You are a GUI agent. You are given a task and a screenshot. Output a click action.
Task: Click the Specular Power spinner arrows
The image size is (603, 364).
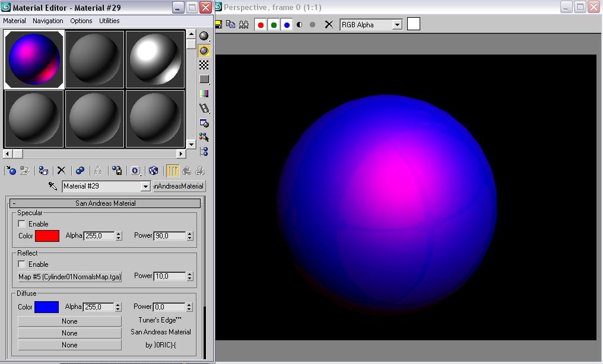coord(189,236)
